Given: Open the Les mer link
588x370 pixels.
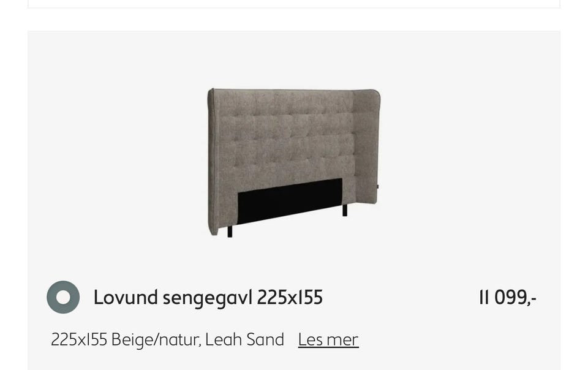Looking at the screenshot, I should 328,339.
